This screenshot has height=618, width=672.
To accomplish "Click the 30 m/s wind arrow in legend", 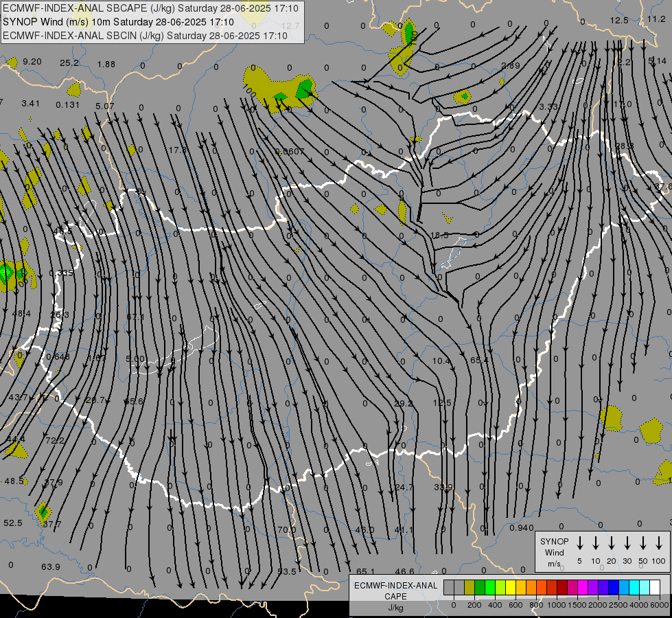I will [627, 543].
